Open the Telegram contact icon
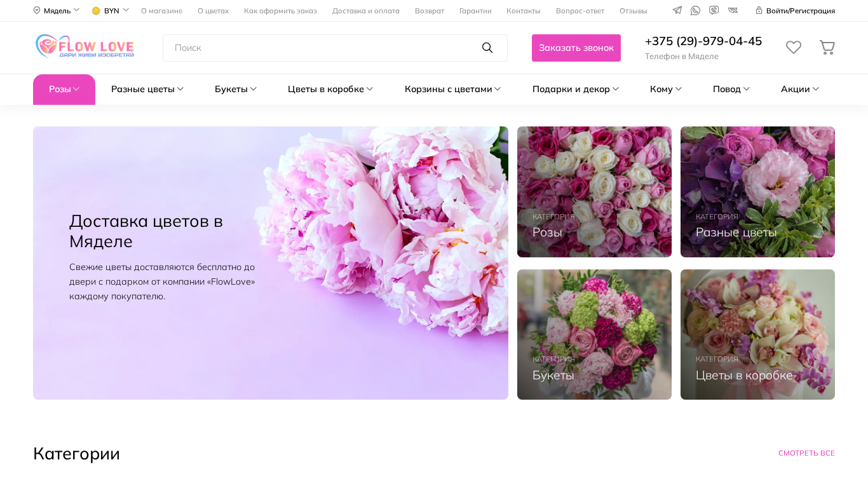This screenshot has width=868, height=488. coord(677,10)
